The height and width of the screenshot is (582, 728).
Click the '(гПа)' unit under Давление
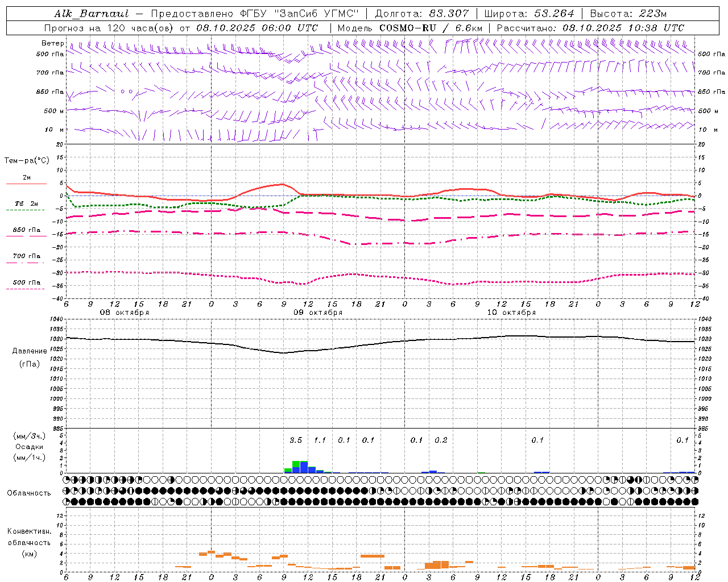pos(30,364)
